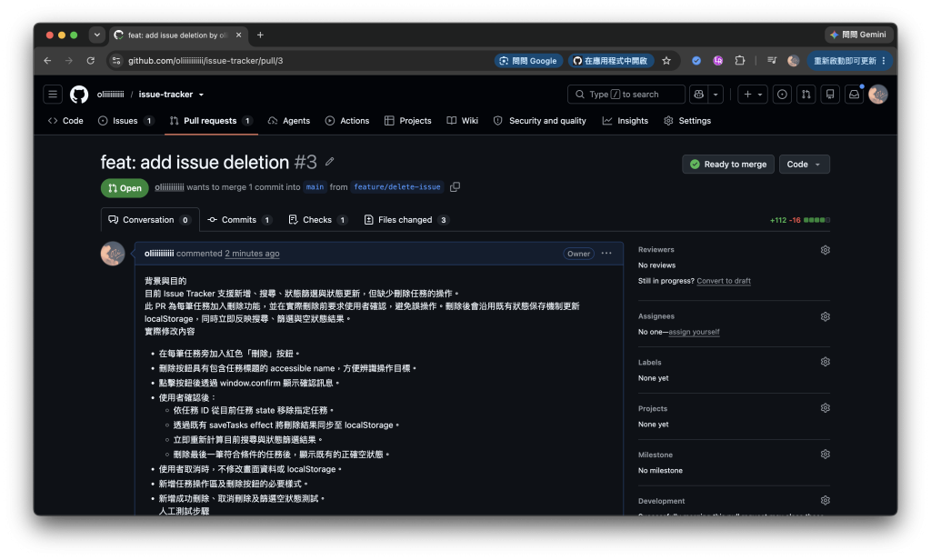Open the Reviewers gear settings
Image resolution: width=931 pixels, height=560 pixels.
click(825, 250)
